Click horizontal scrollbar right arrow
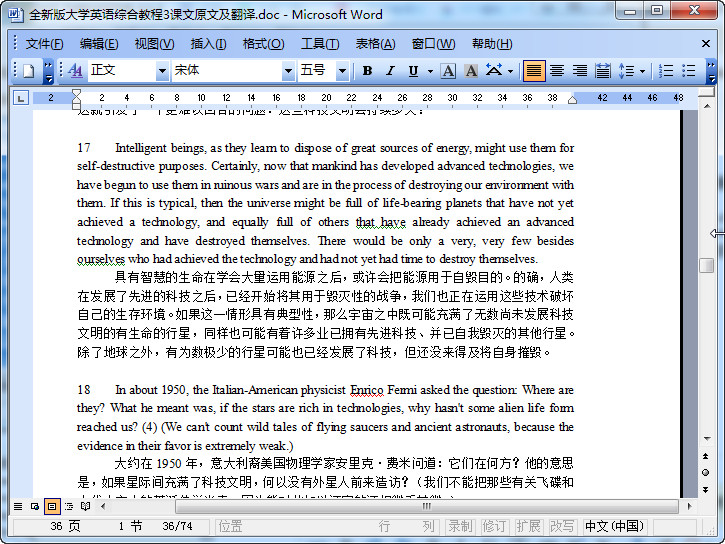The width and height of the screenshot is (725, 544). click(x=689, y=507)
